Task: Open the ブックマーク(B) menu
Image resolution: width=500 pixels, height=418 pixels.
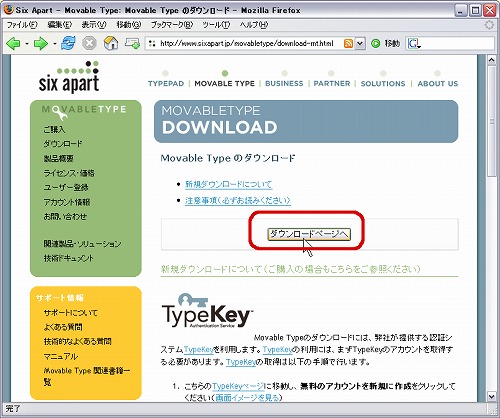Action: pos(172,25)
